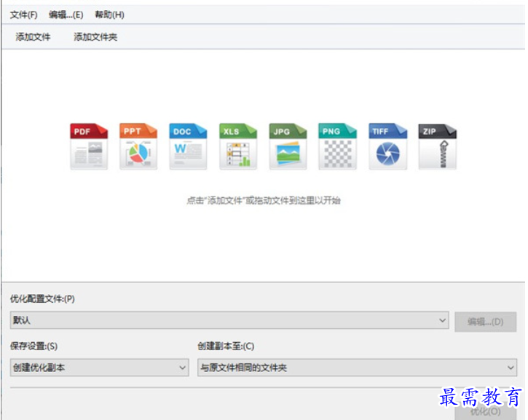Click the PNG image icon
The height and width of the screenshot is (420, 528).
pos(337,146)
